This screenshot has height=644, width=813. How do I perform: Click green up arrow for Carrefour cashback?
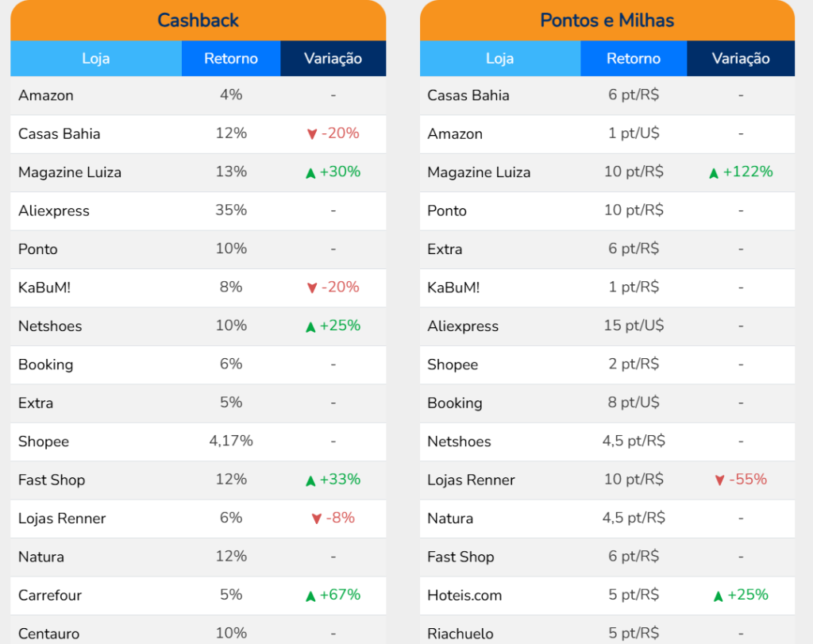pyautogui.click(x=310, y=596)
